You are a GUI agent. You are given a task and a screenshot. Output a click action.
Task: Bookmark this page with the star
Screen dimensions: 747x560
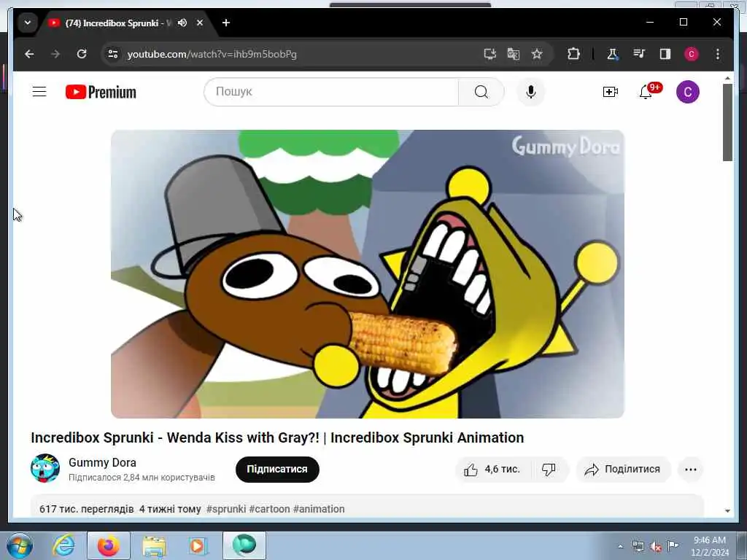tap(537, 54)
